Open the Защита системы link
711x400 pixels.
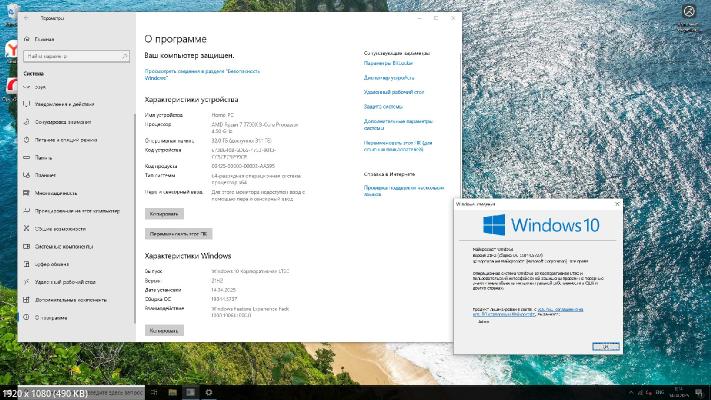[383, 107]
